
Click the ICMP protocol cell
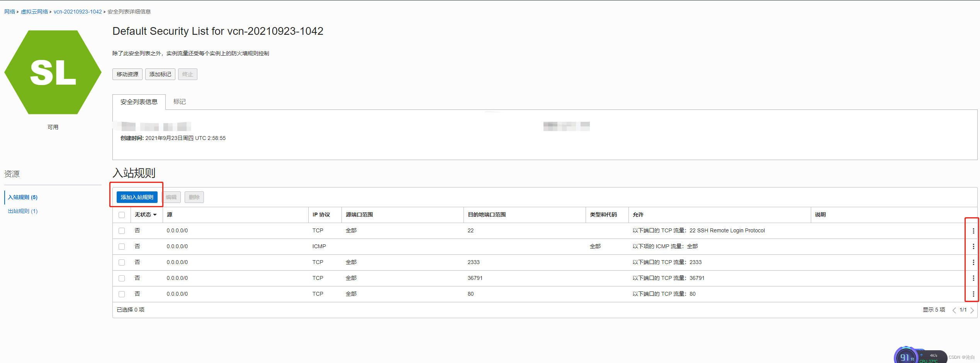click(x=319, y=246)
